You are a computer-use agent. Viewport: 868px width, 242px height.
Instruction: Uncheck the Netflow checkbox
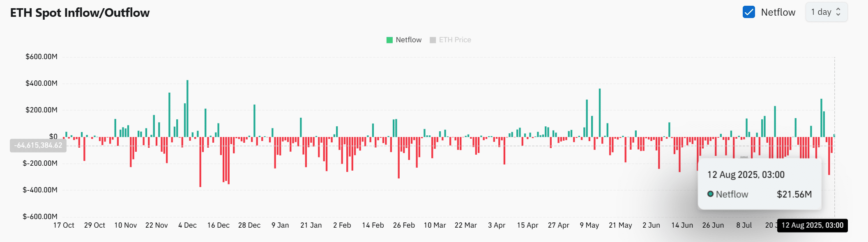(x=748, y=12)
